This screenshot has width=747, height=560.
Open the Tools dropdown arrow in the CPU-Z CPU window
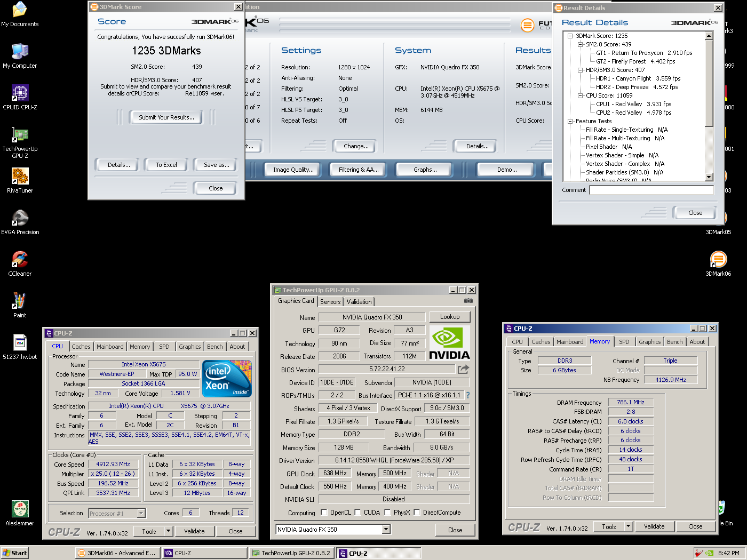pyautogui.click(x=168, y=531)
